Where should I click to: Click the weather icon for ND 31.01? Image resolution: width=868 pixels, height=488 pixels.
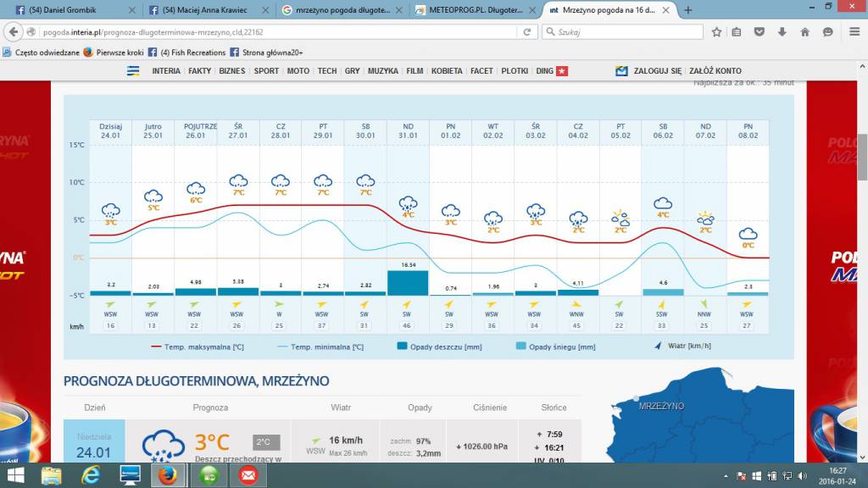click(408, 203)
